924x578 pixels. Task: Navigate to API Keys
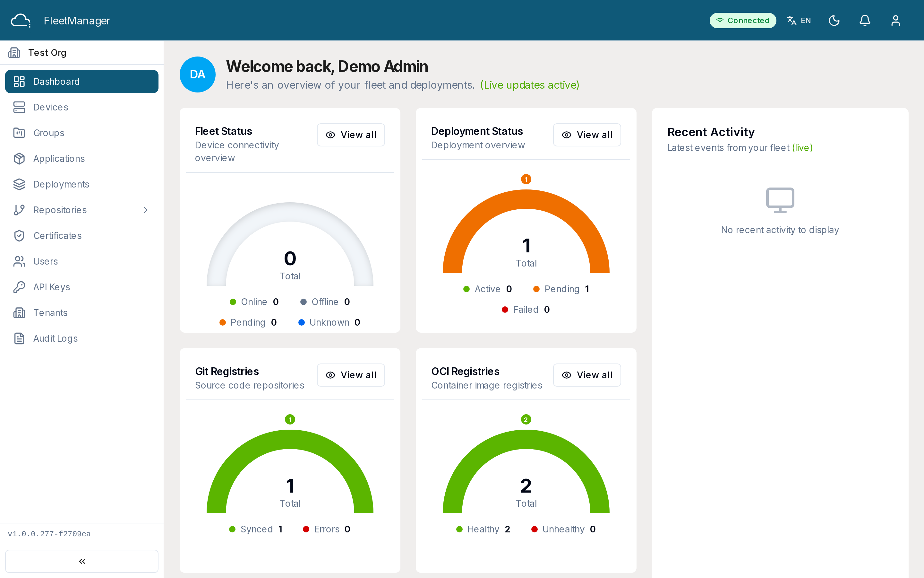[x=82, y=287]
